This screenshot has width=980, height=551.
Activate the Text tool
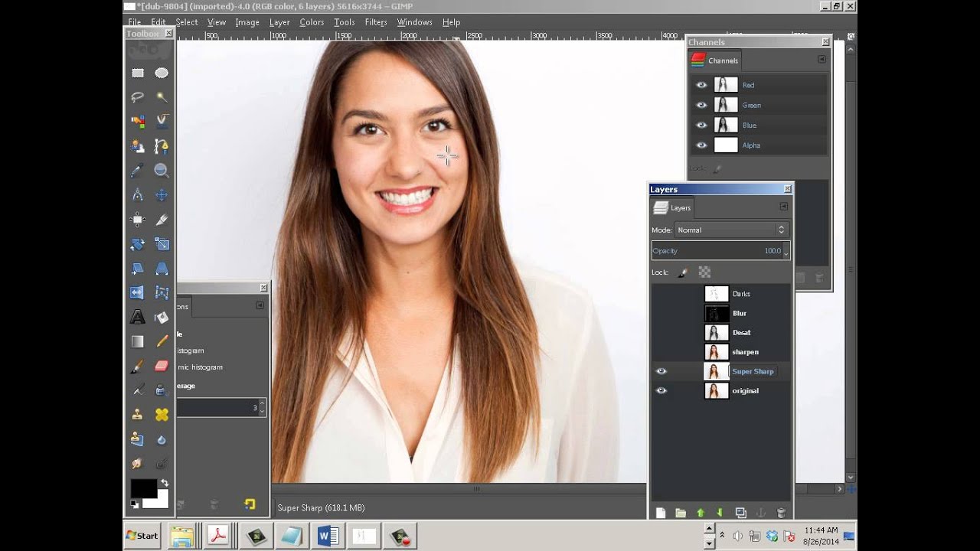point(138,317)
